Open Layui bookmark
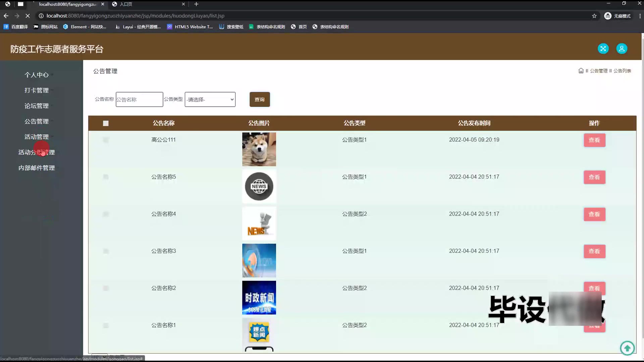Screen dimensions: 644x362 138,27
